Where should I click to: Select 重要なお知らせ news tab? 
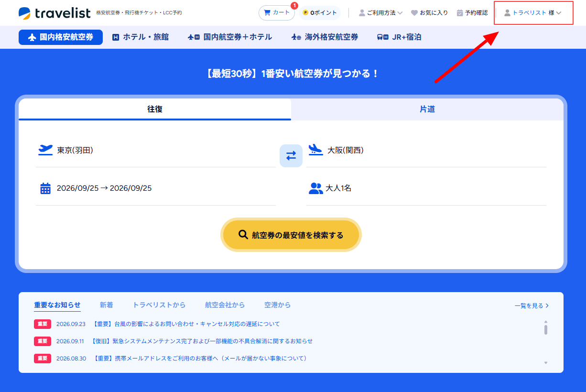57,305
